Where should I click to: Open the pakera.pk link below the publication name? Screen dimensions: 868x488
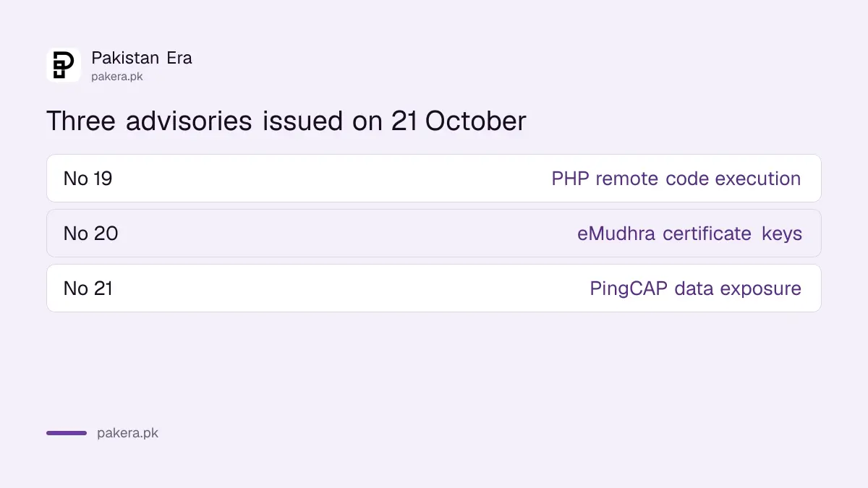point(117,76)
